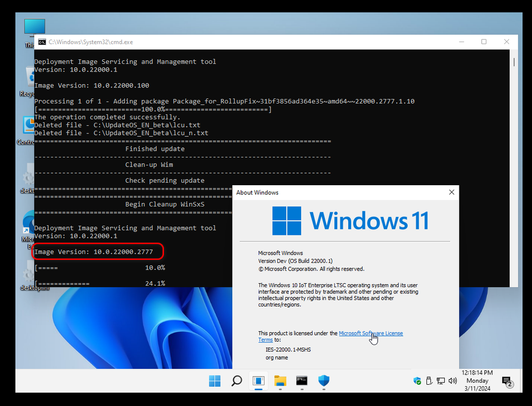Image resolution: width=532 pixels, height=406 pixels.
Task: Open File Explorer from taskbar
Action: 280,381
